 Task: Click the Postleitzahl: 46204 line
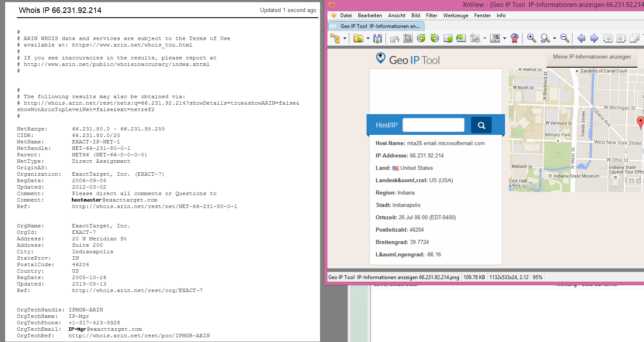pyautogui.click(x=400, y=230)
